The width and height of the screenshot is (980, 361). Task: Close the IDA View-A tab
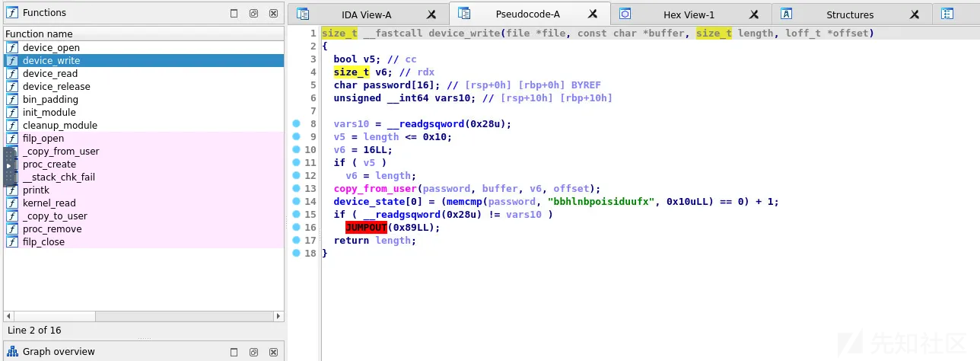point(432,14)
